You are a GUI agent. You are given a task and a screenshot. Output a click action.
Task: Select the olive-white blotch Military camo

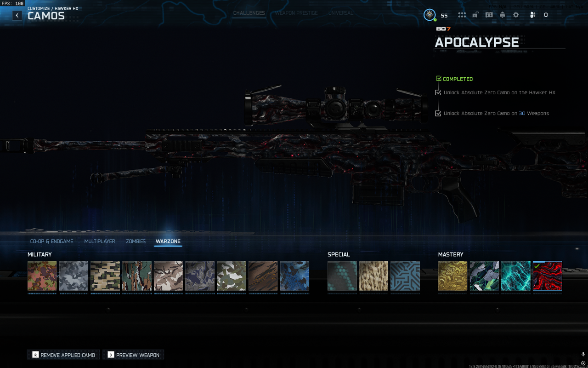click(x=232, y=276)
